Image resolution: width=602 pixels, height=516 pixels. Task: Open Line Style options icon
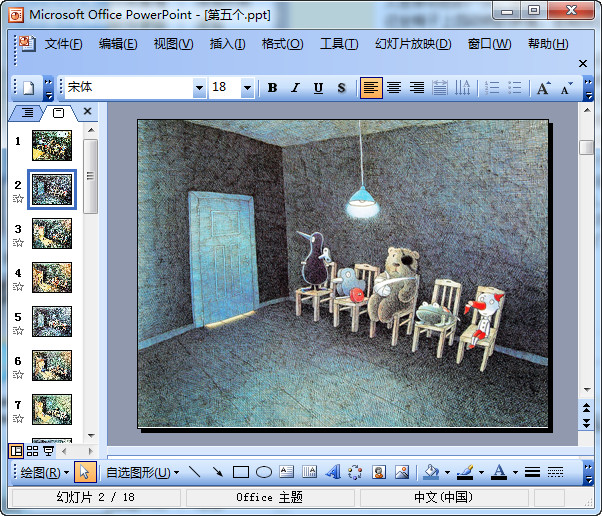tap(533, 472)
